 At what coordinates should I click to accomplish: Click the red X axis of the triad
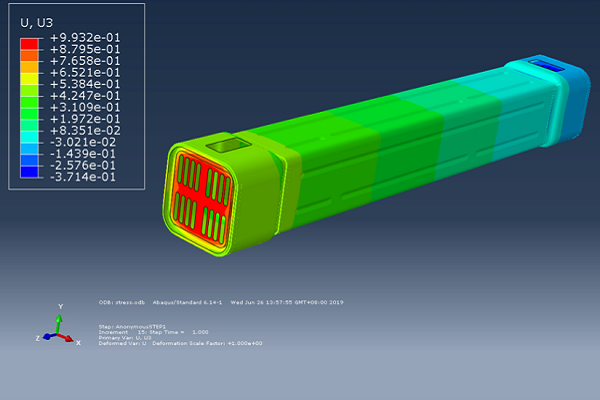pyautogui.click(x=70, y=338)
